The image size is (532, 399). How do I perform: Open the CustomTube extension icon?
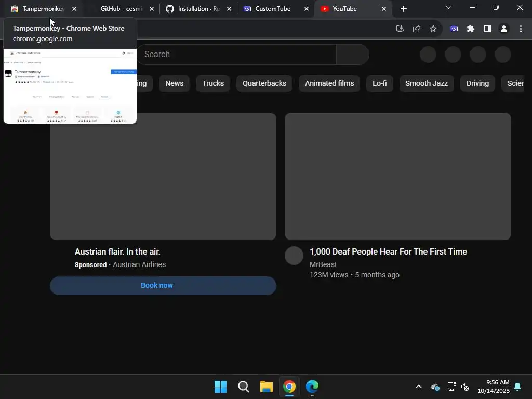click(x=454, y=29)
